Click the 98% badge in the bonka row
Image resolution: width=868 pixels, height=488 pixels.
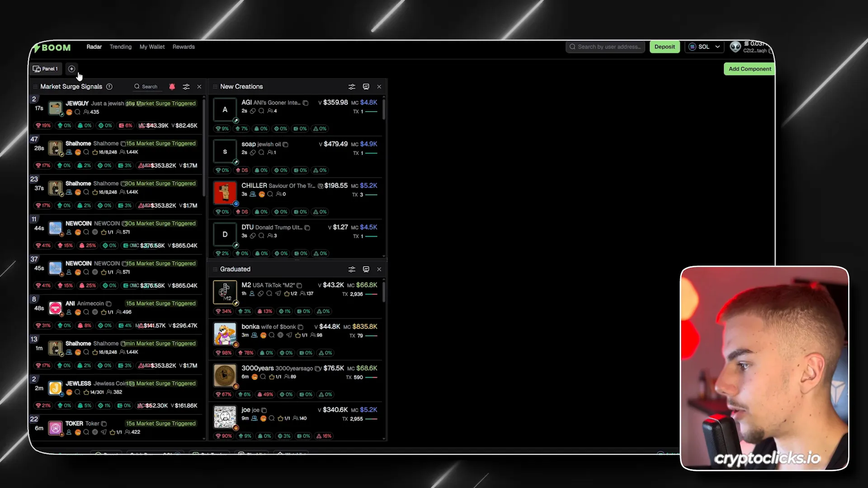[x=224, y=353]
